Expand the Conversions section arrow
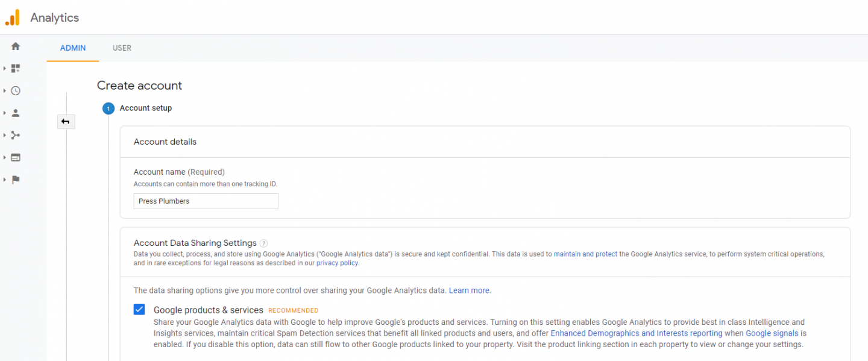Image resolution: width=868 pixels, height=361 pixels. click(4, 180)
